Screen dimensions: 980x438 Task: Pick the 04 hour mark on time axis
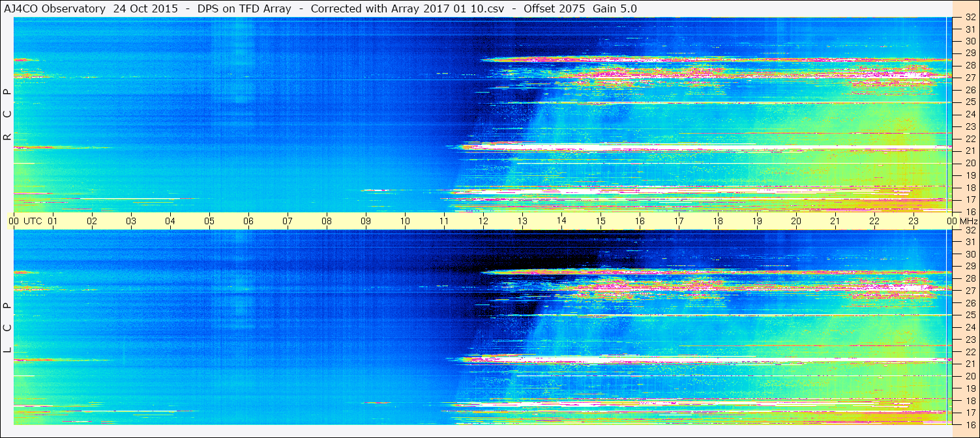[x=170, y=221]
